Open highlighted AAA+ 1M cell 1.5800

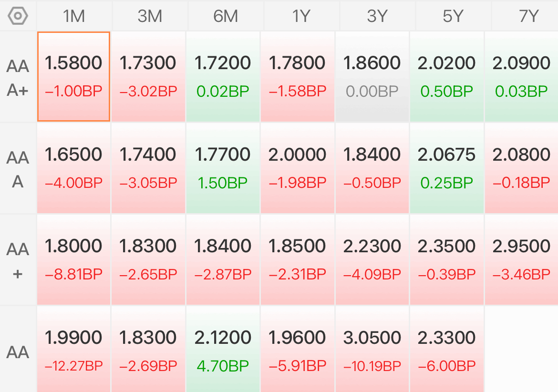tap(73, 76)
